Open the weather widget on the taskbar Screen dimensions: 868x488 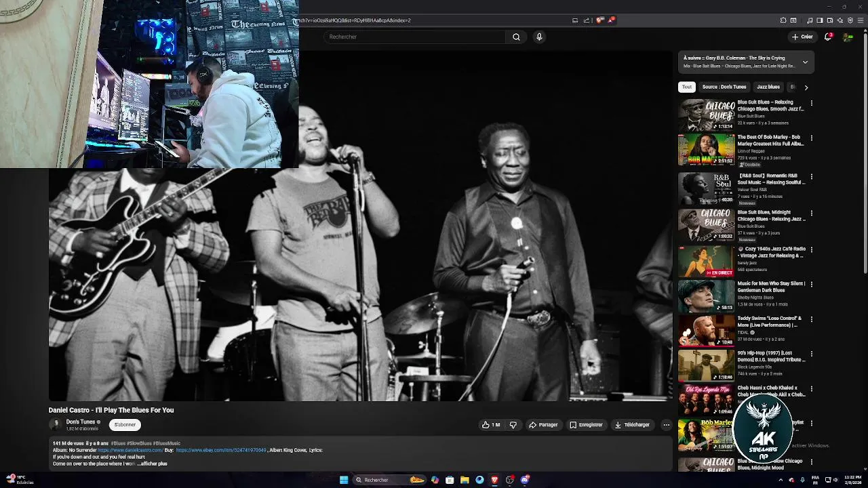[x=20, y=480]
